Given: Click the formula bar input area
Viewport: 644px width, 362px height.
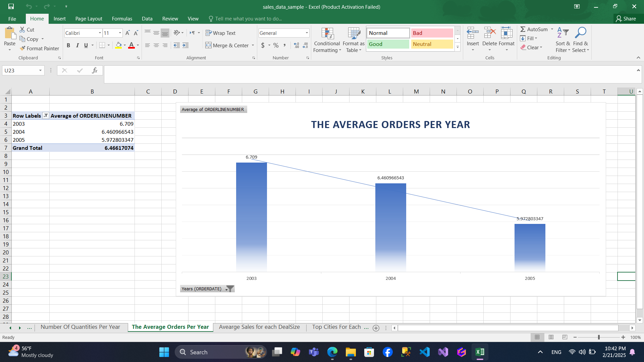Looking at the screenshot, I should click(369, 74).
